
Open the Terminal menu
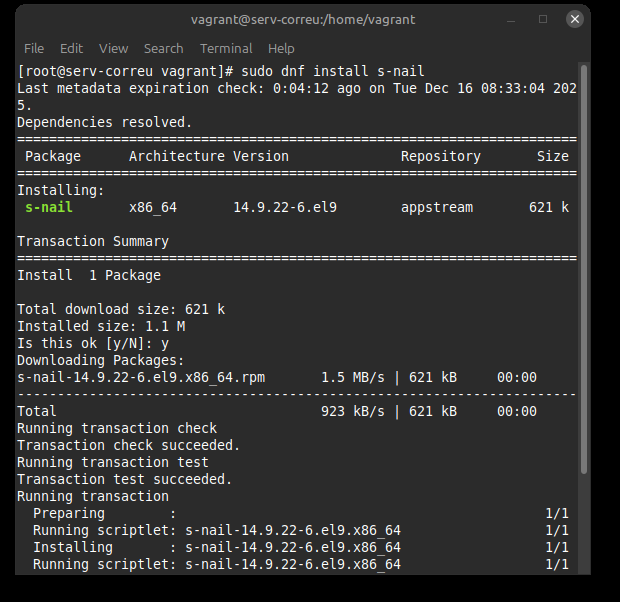tap(226, 48)
